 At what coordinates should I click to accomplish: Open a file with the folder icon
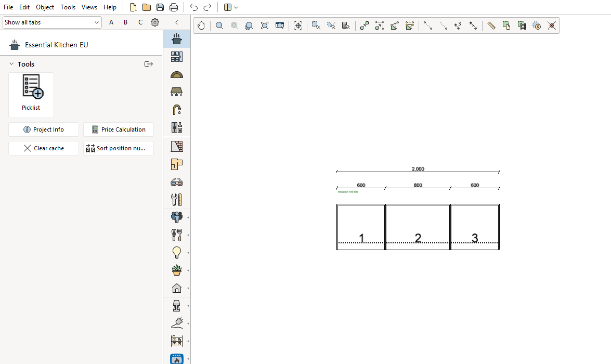[x=147, y=7]
